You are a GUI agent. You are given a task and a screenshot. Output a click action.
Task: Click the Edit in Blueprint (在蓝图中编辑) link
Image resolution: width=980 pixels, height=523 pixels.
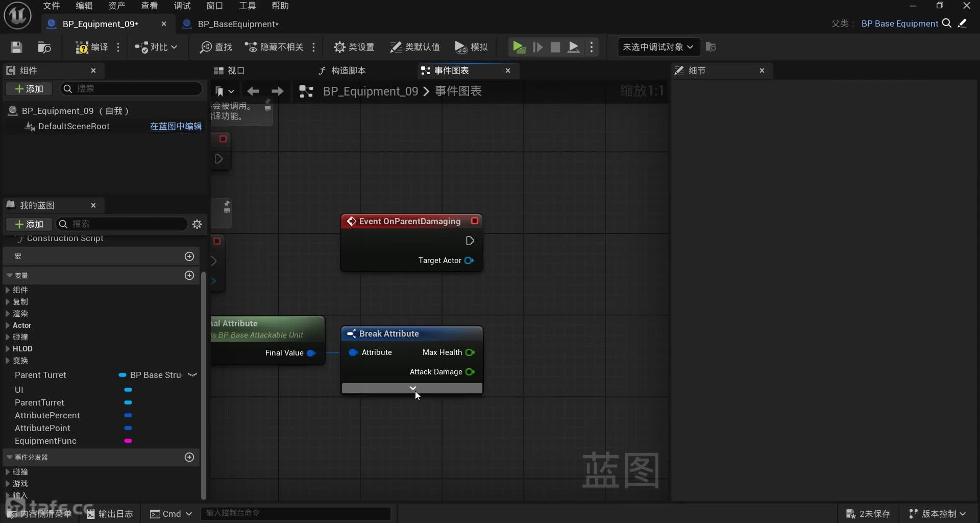point(176,126)
